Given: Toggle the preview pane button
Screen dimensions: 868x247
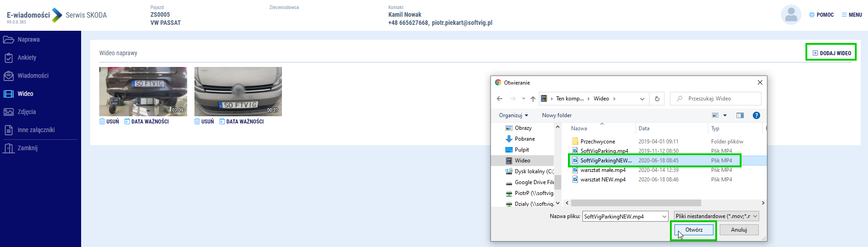Looking at the screenshot, I should pos(740,115).
